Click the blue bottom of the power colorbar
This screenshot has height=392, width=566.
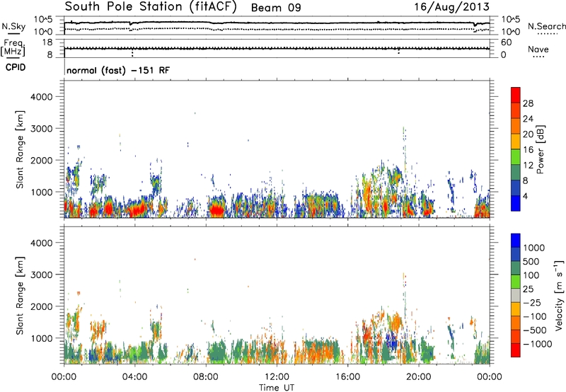click(x=516, y=204)
